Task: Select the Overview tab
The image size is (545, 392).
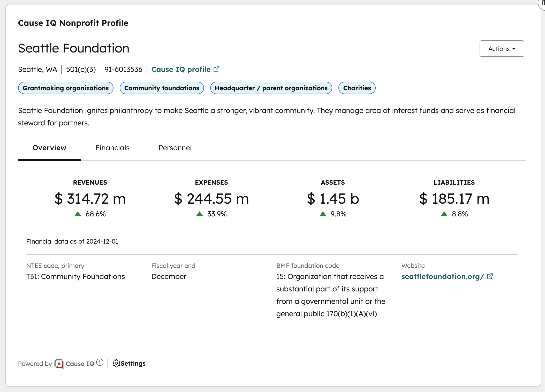Action: (x=49, y=148)
